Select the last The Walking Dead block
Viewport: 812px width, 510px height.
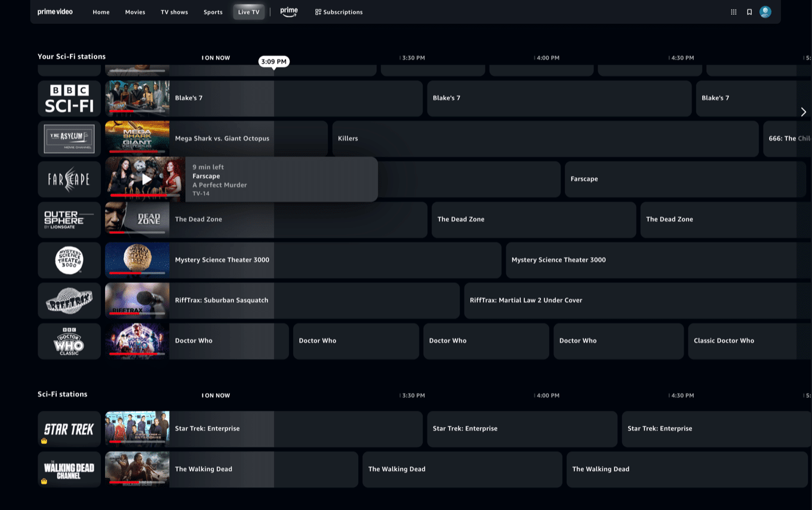tap(687, 470)
